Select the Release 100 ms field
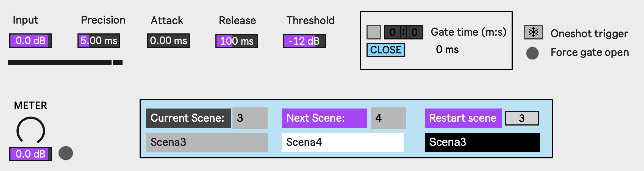This screenshot has height=171, width=644. (x=237, y=41)
